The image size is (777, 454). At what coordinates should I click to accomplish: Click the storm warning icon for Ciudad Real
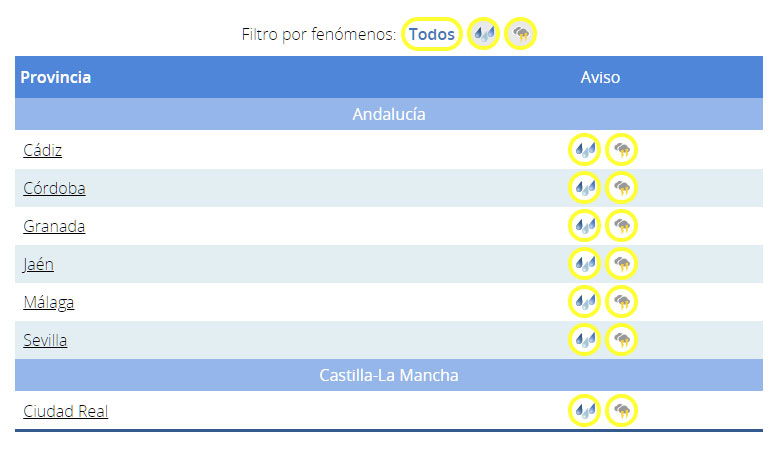click(x=621, y=410)
